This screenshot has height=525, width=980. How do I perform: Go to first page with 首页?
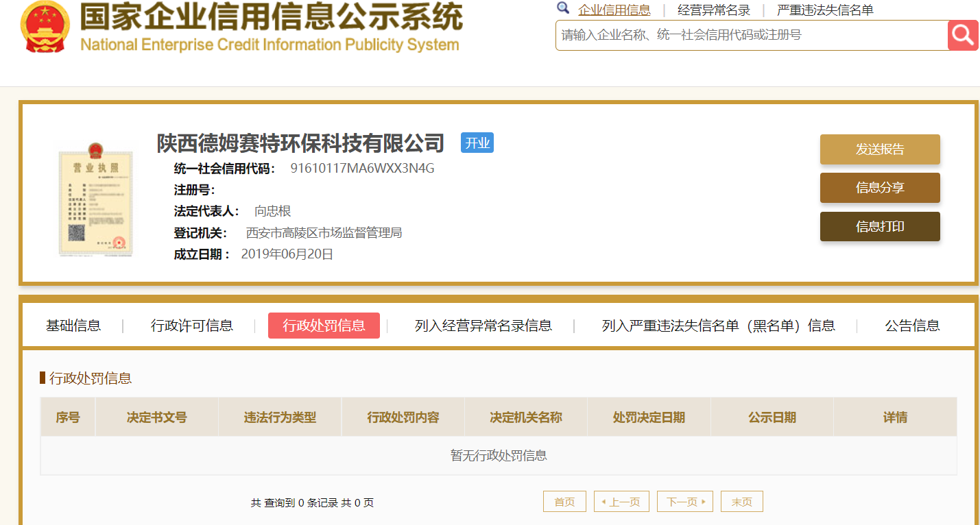[x=564, y=502]
